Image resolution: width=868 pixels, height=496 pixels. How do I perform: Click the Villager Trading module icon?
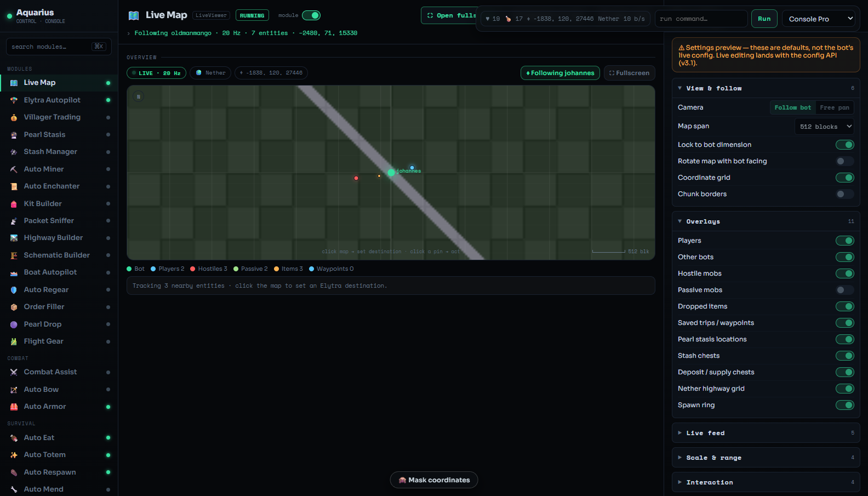(x=14, y=117)
